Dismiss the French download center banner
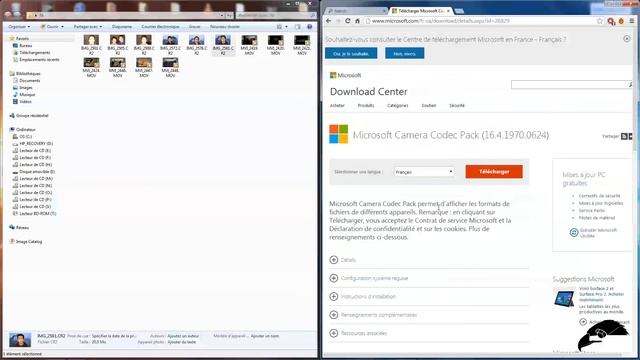The height and width of the screenshot is (360, 640). pyautogui.click(x=627, y=39)
